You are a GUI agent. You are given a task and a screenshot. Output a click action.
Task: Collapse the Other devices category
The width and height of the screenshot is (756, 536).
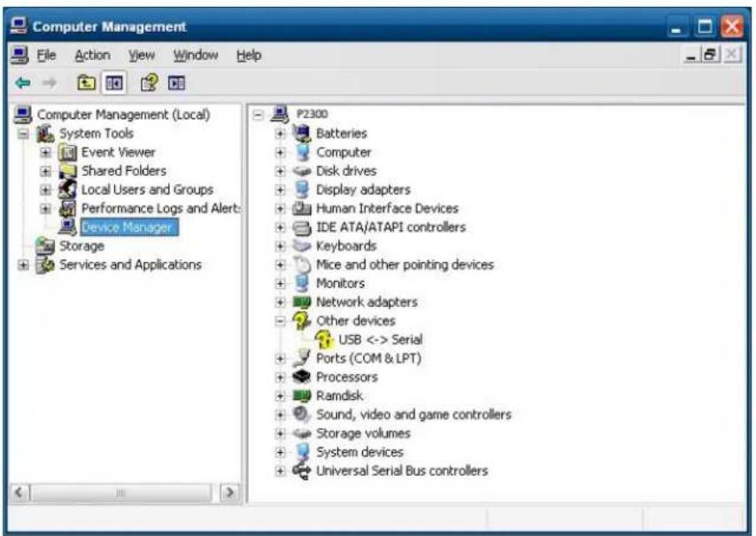(280, 321)
